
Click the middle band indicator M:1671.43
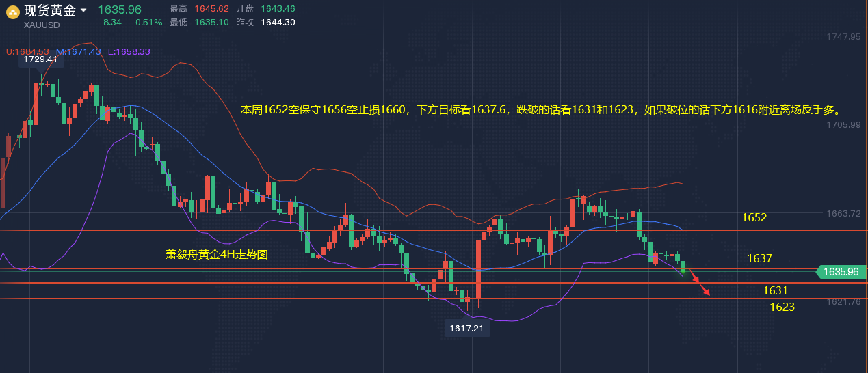pos(79,51)
